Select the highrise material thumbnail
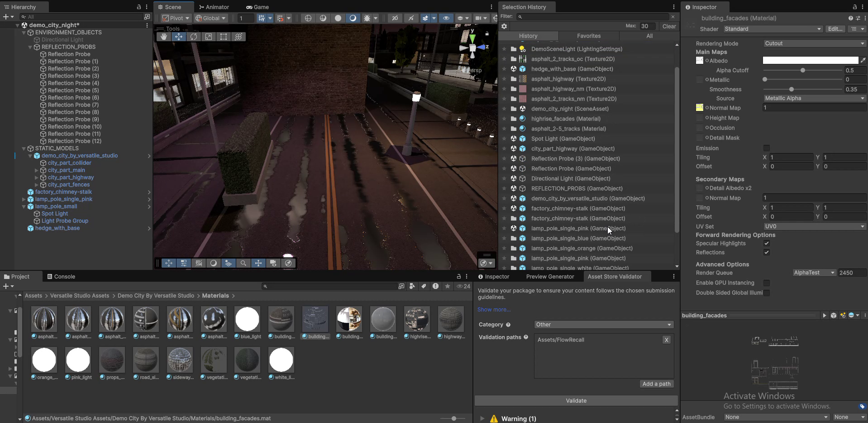 pyautogui.click(x=417, y=319)
